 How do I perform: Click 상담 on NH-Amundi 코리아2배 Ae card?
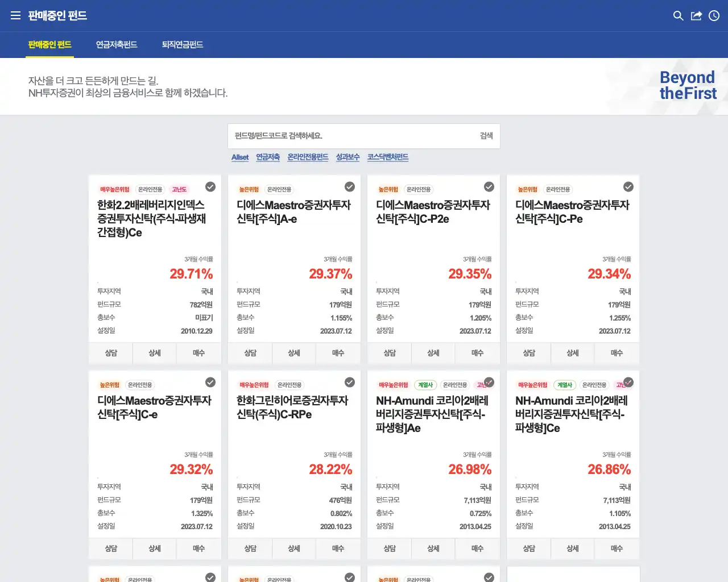point(390,548)
